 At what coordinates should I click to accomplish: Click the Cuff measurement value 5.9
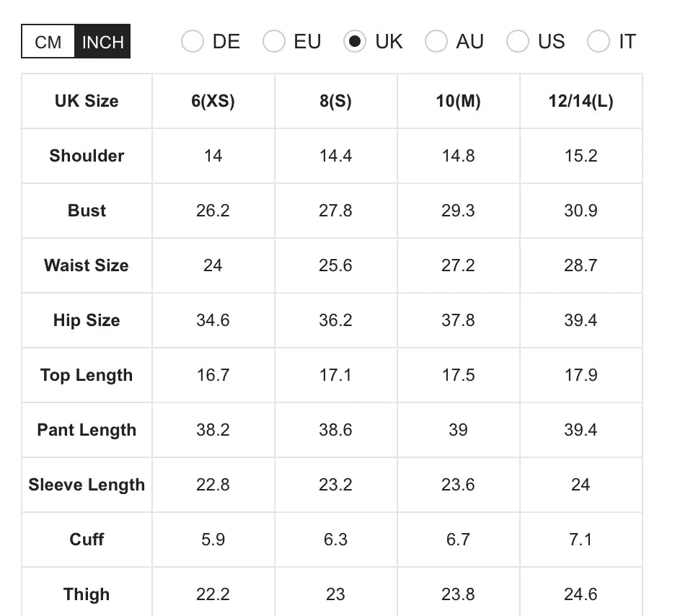213,540
